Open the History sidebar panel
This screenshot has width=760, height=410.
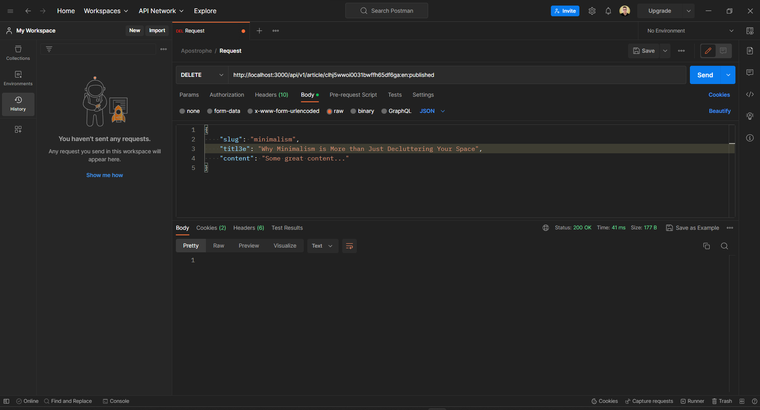click(18, 104)
